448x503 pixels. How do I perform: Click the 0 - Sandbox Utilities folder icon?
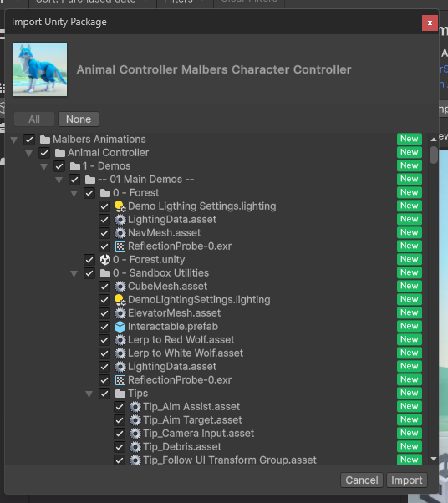coord(105,273)
